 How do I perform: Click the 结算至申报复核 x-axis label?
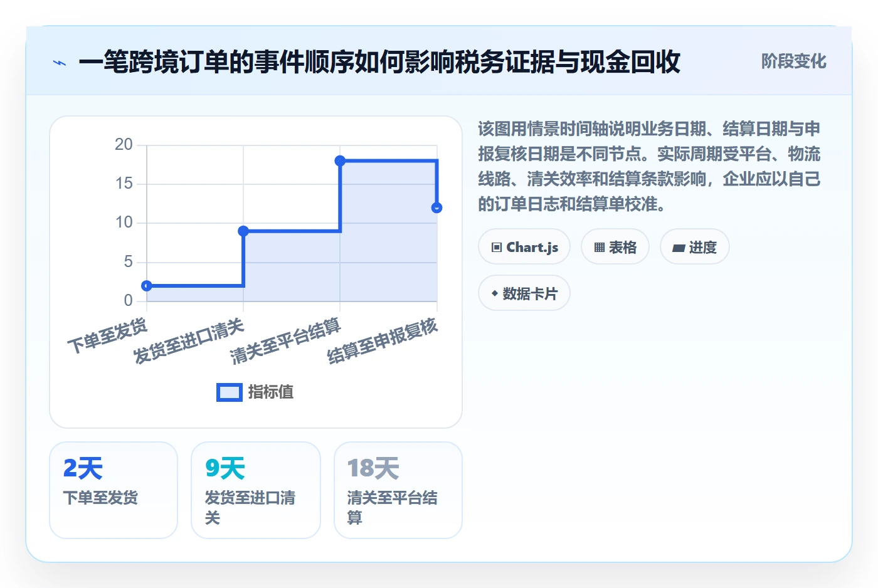click(383, 341)
